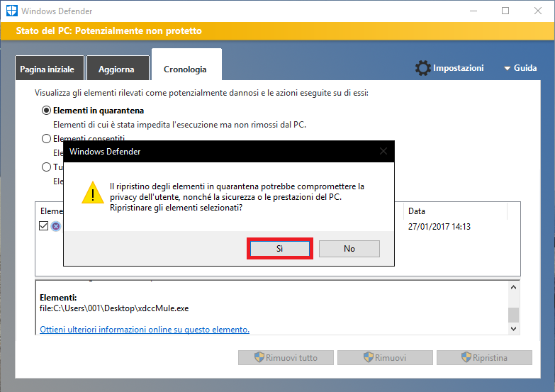Select the Elementi consentiti radio button
The width and height of the screenshot is (555, 392).
point(47,139)
